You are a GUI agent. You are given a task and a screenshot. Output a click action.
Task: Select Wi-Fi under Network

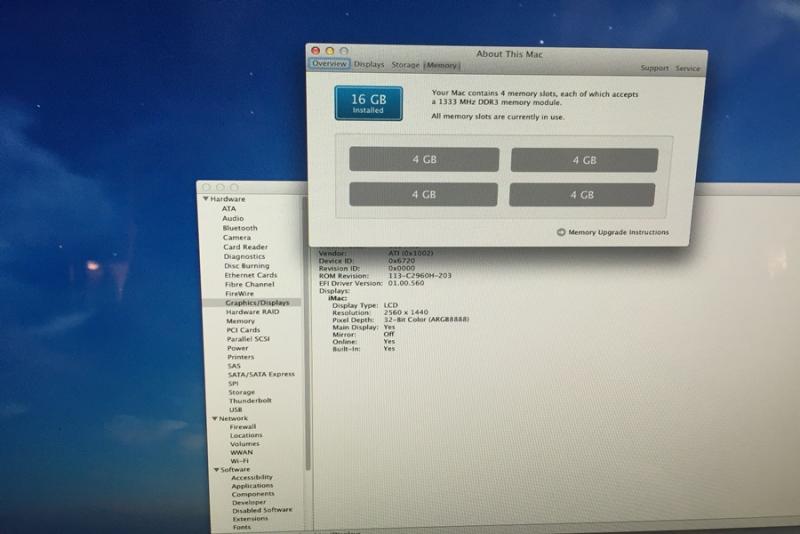(239, 461)
